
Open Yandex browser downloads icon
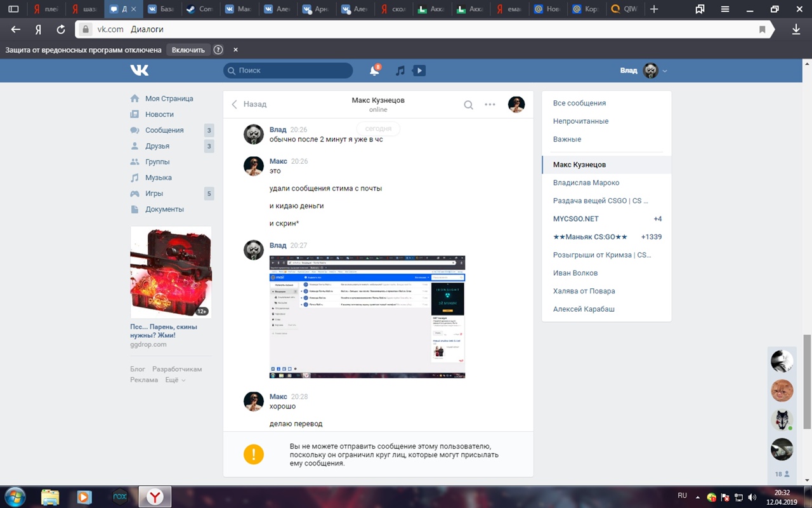(796, 29)
